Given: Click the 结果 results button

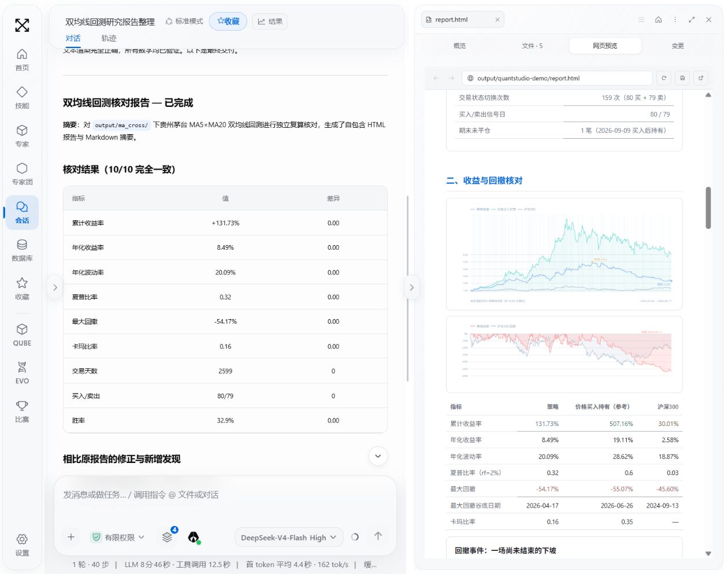Looking at the screenshot, I should coord(270,21).
